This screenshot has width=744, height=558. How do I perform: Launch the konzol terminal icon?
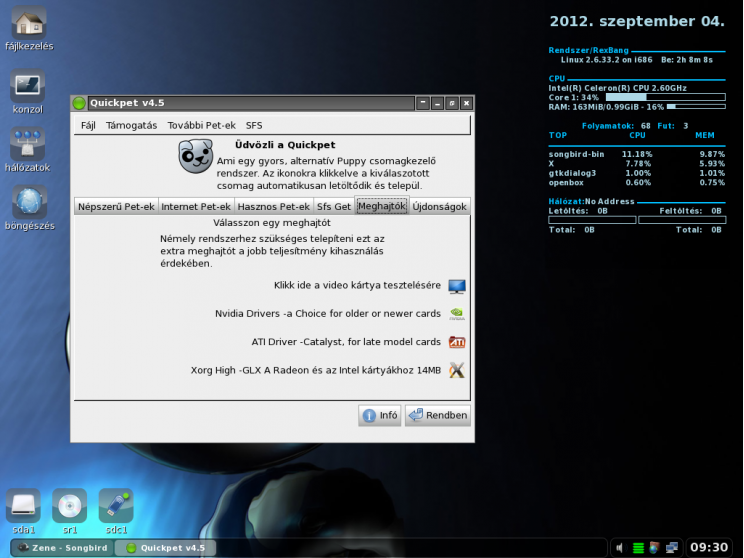coord(28,85)
